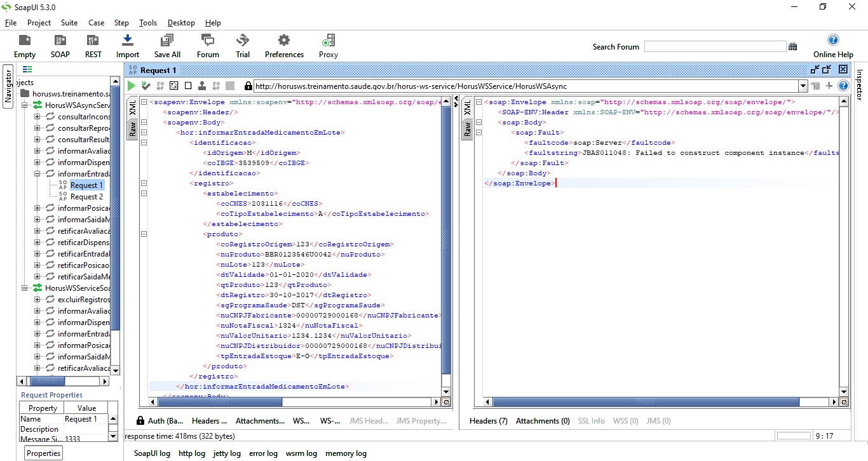Switch the response panel to Raw view
Image resolution: width=868 pixels, height=461 pixels.
click(x=467, y=130)
